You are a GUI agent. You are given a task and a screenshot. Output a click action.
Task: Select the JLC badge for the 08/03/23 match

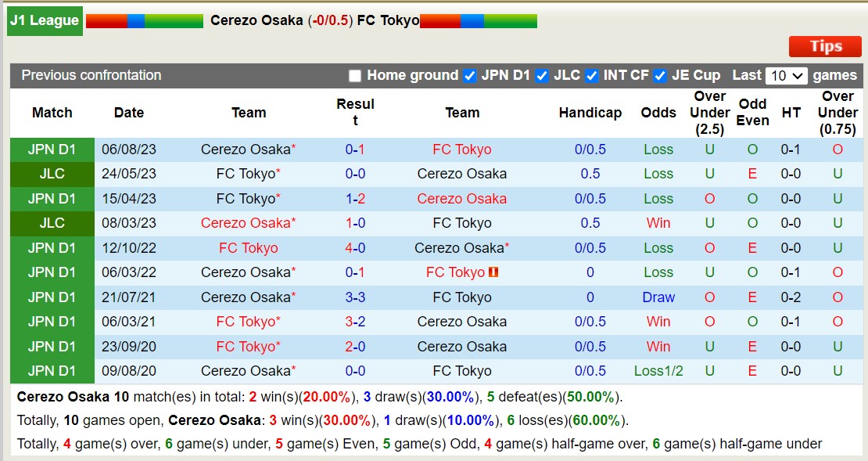tap(52, 223)
